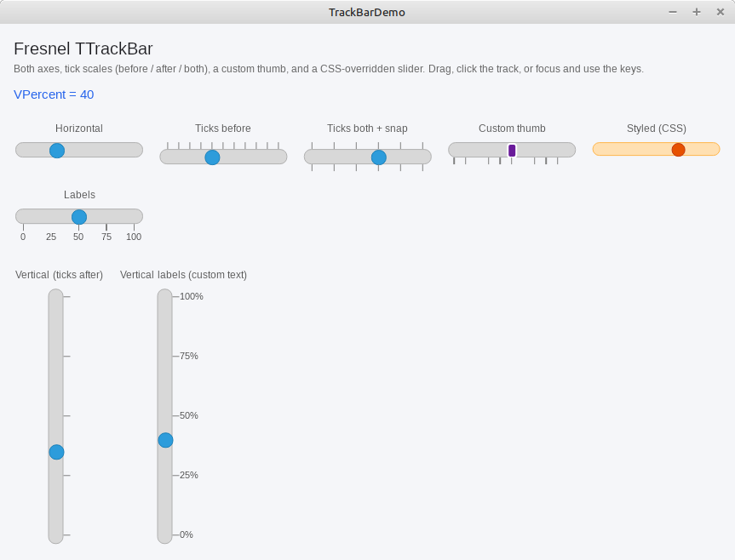This screenshot has width=735, height=560.
Task: Click the VPercent = 40 readout text
Action: pyautogui.click(x=54, y=94)
